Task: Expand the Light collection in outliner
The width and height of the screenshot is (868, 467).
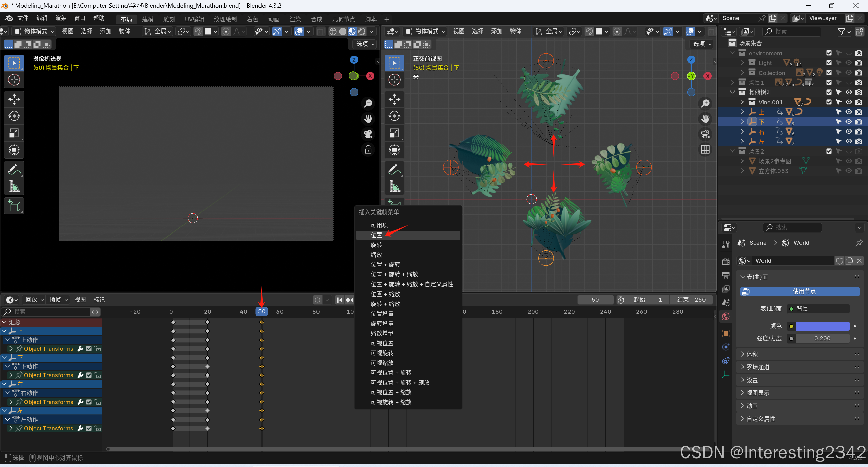Action: (x=742, y=63)
